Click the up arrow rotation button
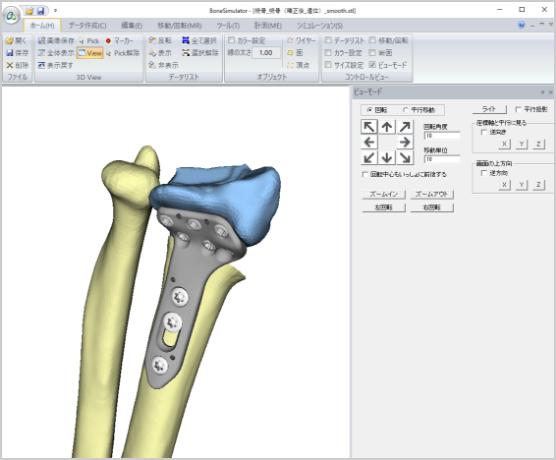 pos(387,127)
